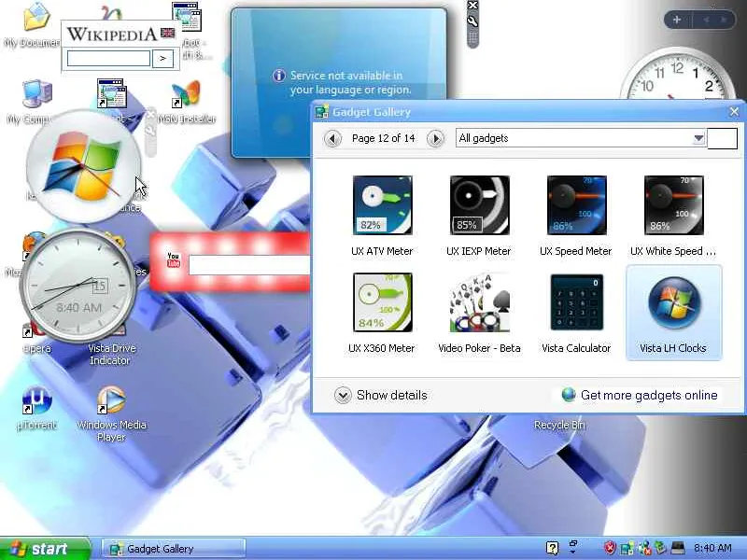The height and width of the screenshot is (560, 747).
Task: Click the sidebar analog clock gadget
Action: 678,74
